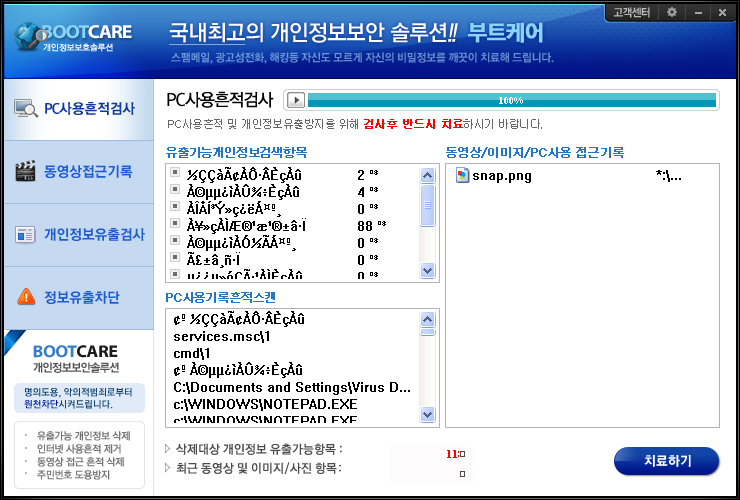Click the orange warning triangle icon

pyautogui.click(x=26, y=297)
